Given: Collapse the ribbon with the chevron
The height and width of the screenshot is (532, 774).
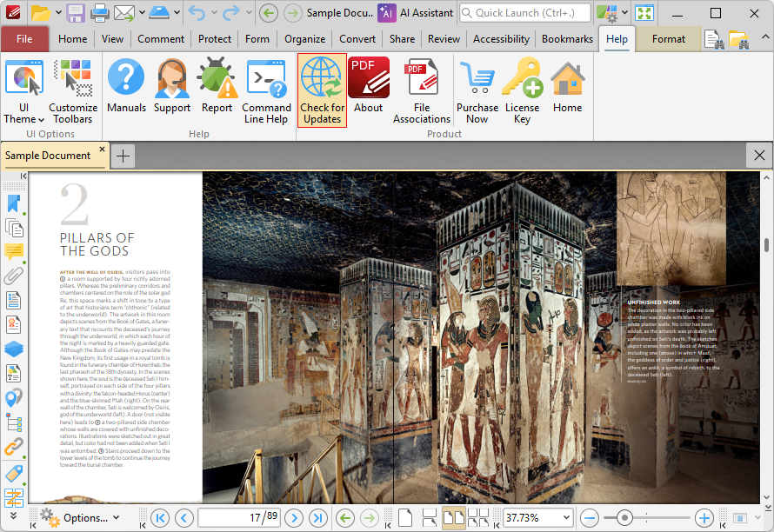Looking at the screenshot, I should coord(764,37).
